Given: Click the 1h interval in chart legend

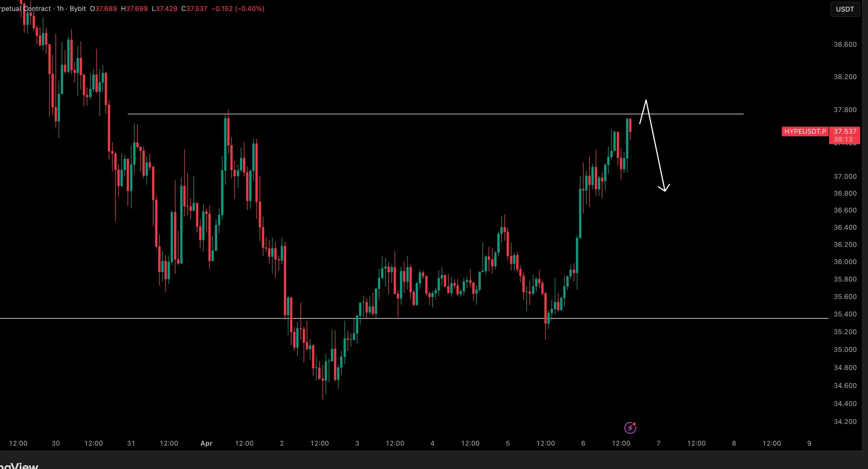Looking at the screenshot, I should 60,9.
